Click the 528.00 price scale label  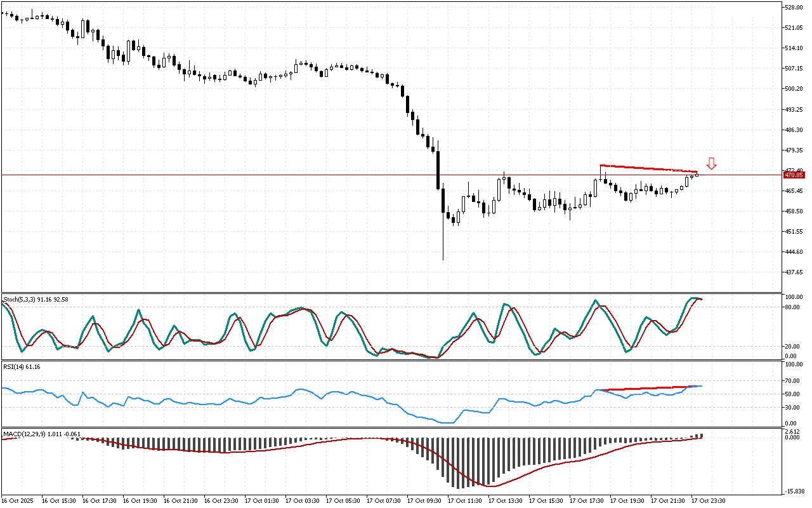[x=794, y=8]
